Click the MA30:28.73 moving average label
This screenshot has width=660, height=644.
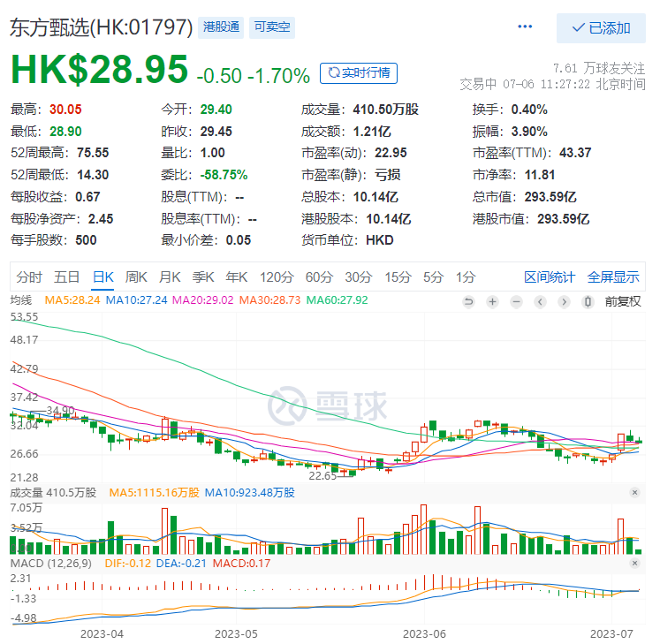(x=269, y=300)
